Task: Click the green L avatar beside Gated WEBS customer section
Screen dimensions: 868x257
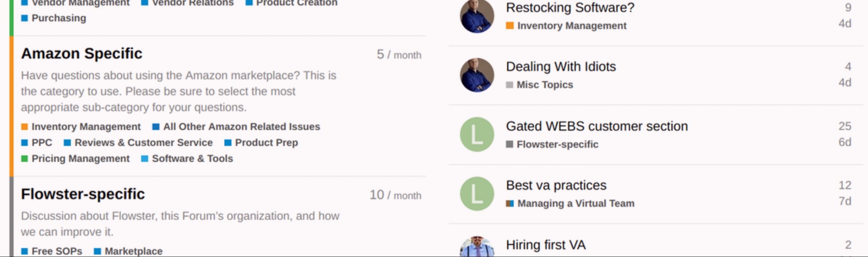Action: 476,134
